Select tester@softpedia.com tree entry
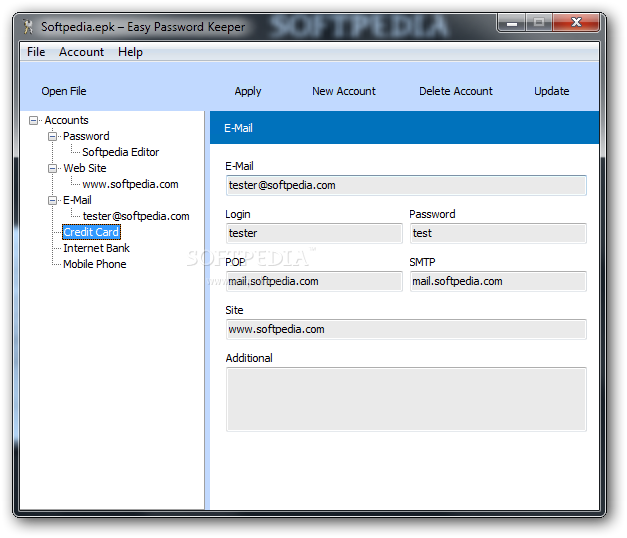 [136, 216]
